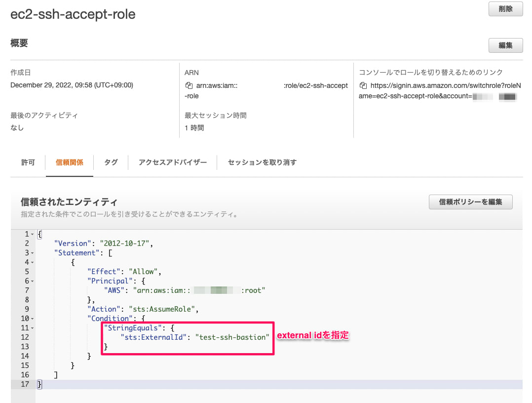Click line number 12 in the editor gutter
The image size is (532, 403).
click(x=25, y=337)
